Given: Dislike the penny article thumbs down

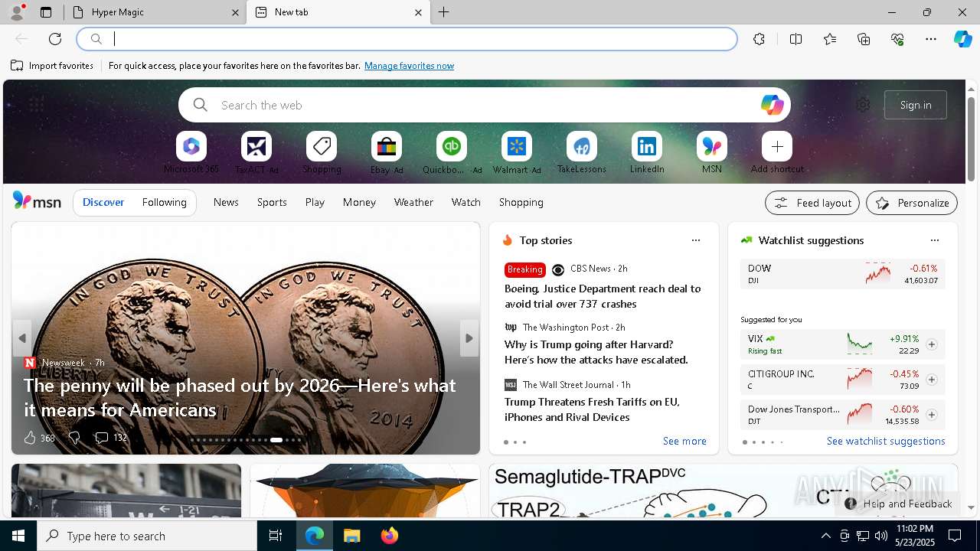Looking at the screenshot, I should 74,438.
